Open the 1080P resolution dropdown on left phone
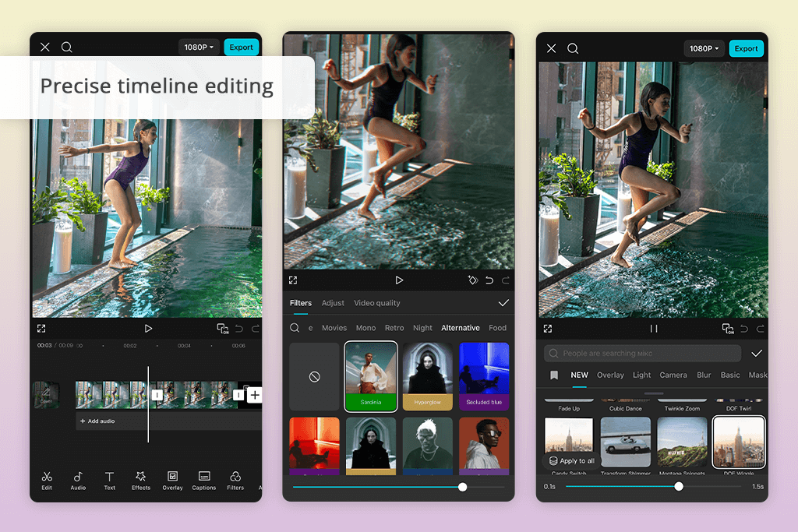This screenshot has height=532, width=798. [x=199, y=47]
